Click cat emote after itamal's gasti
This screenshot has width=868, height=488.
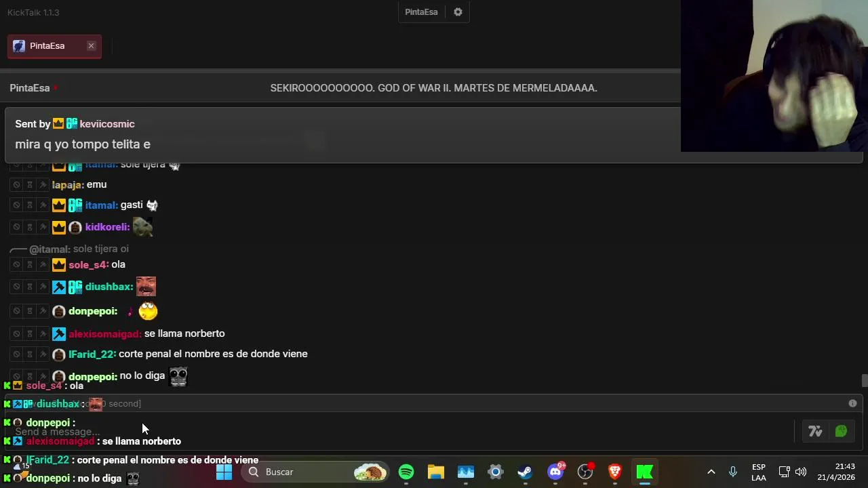[x=152, y=205]
